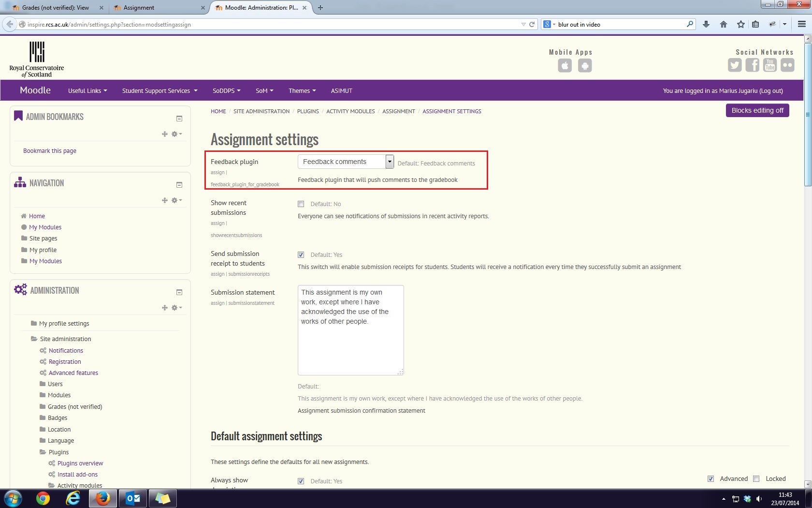Open the Windows Start menu
The width and height of the screenshot is (812, 508).
[x=13, y=498]
